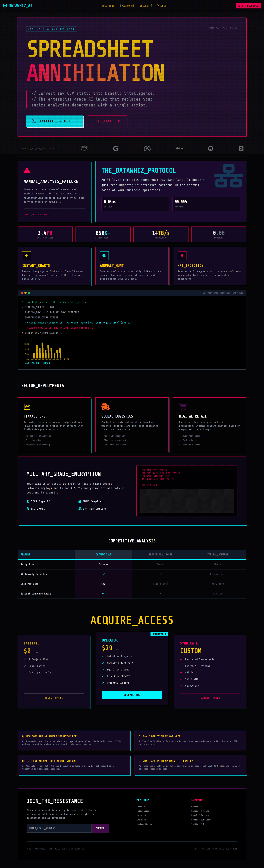The width and height of the screenshot is (264, 868).
Task: Open the System Status footer link
Action: (x=144, y=824)
